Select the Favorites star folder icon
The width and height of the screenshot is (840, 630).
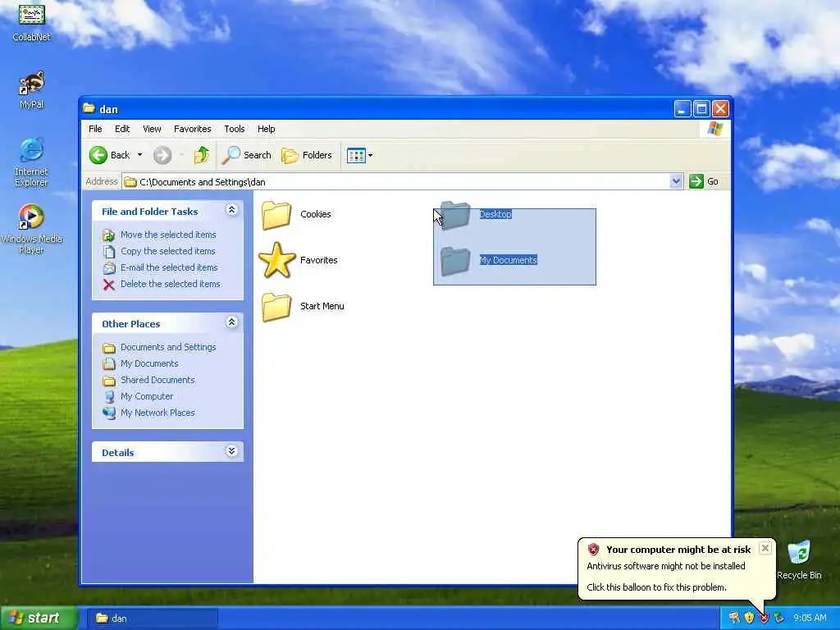[x=277, y=260]
